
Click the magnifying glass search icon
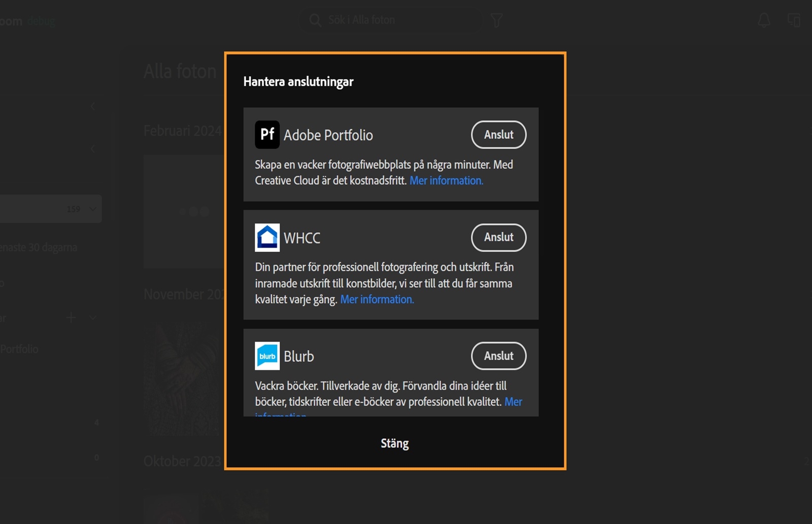coord(315,20)
